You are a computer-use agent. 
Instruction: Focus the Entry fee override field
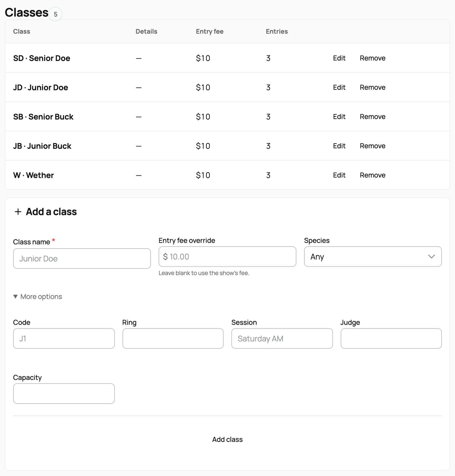(227, 256)
